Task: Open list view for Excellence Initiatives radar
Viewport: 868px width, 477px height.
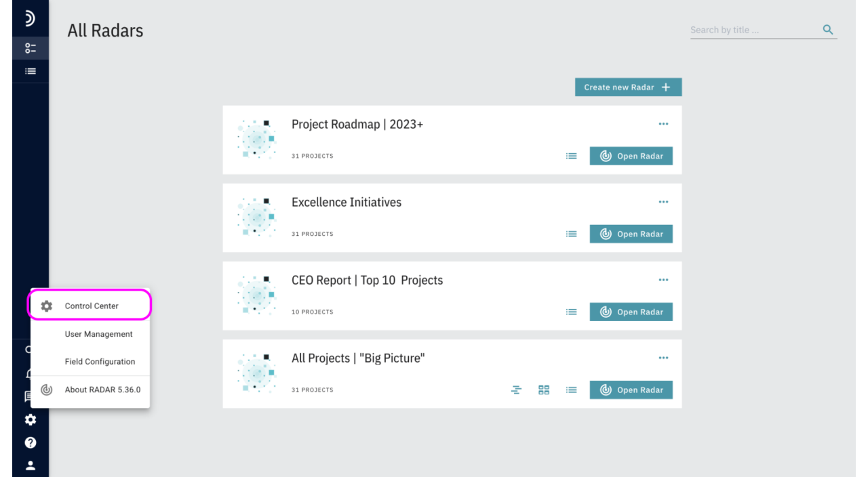Action: 571,233
